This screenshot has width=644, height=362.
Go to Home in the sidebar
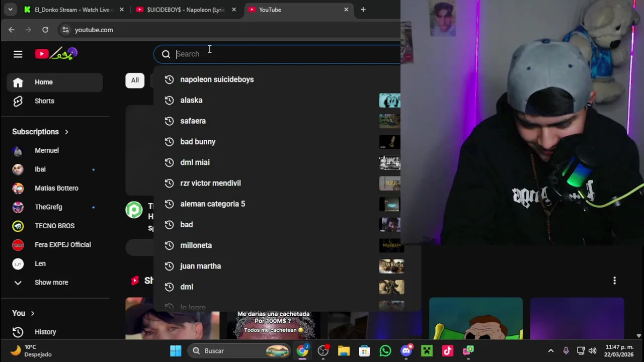point(55,82)
